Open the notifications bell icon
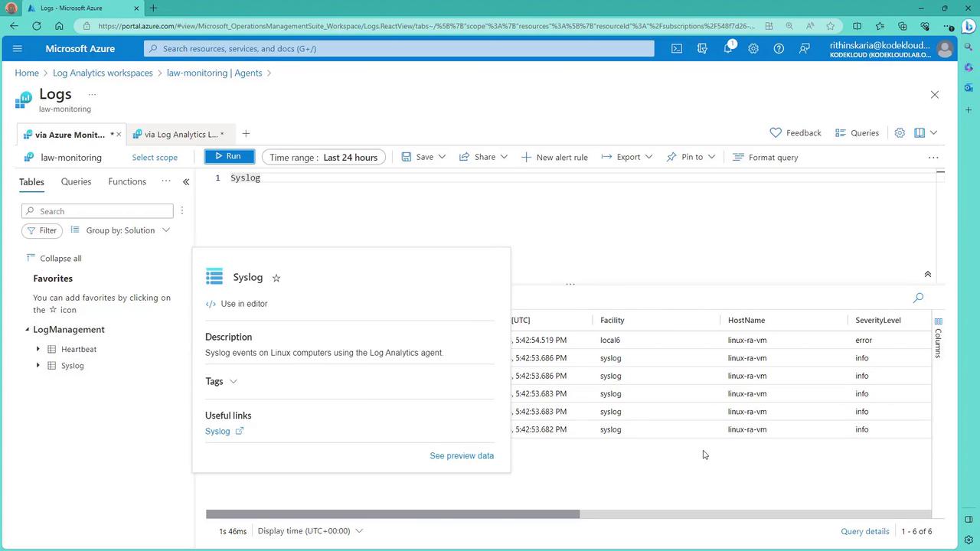The width and height of the screenshot is (980, 551). pos(727,48)
